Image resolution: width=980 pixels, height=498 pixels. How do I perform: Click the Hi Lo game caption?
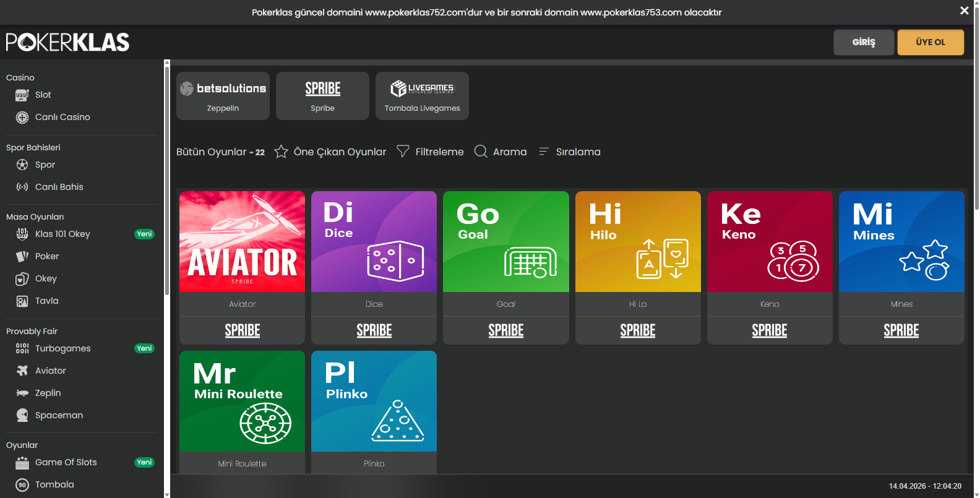(638, 304)
